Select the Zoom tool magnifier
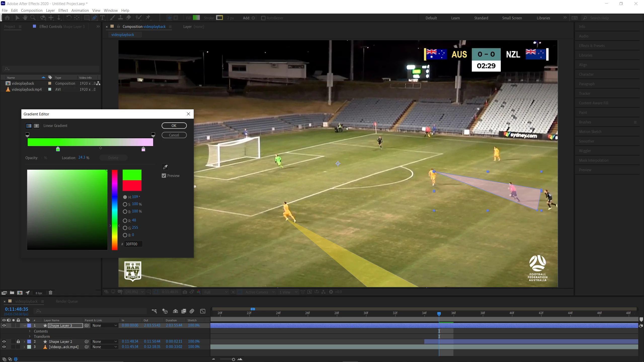Viewport: 644px width, 362px height. [33, 18]
